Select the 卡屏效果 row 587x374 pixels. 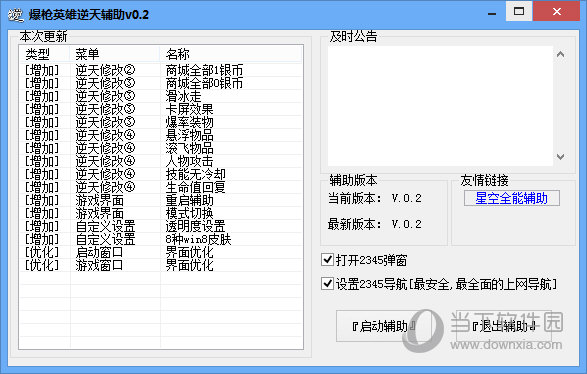[x=161, y=109]
